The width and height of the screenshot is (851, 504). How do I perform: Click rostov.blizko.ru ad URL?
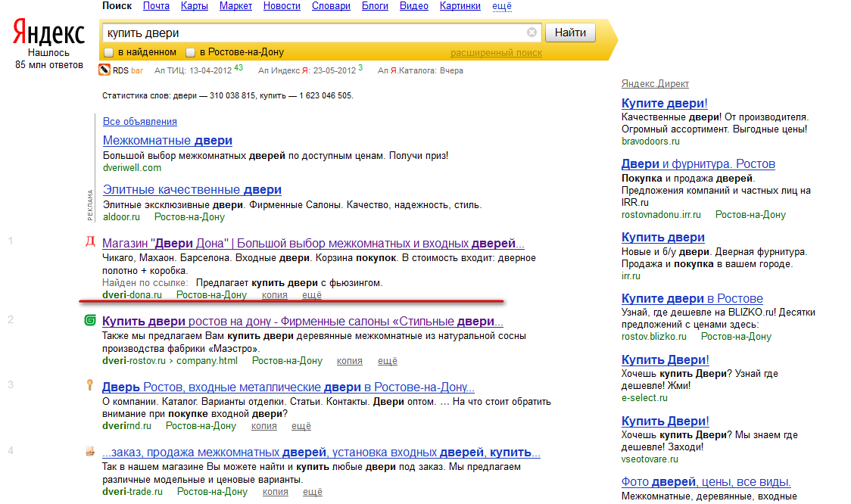click(x=654, y=336)
